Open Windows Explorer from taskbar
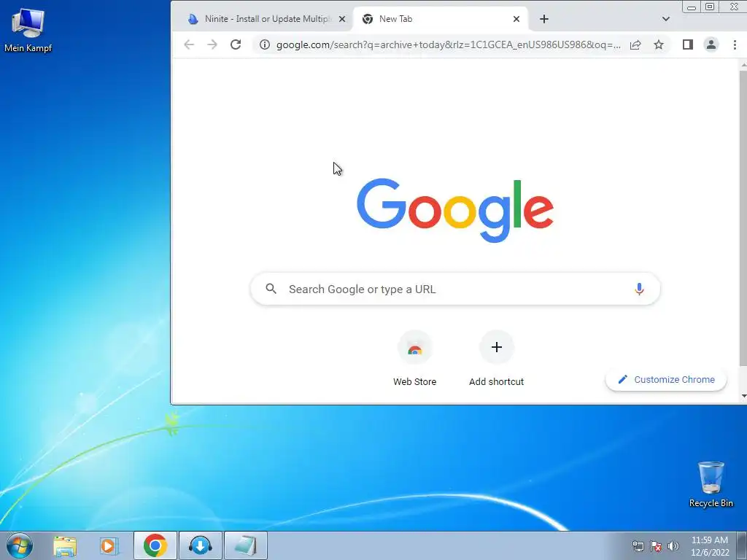Image resolution: width=747 pixels, height=560 pixels. (x=65, y=545)
